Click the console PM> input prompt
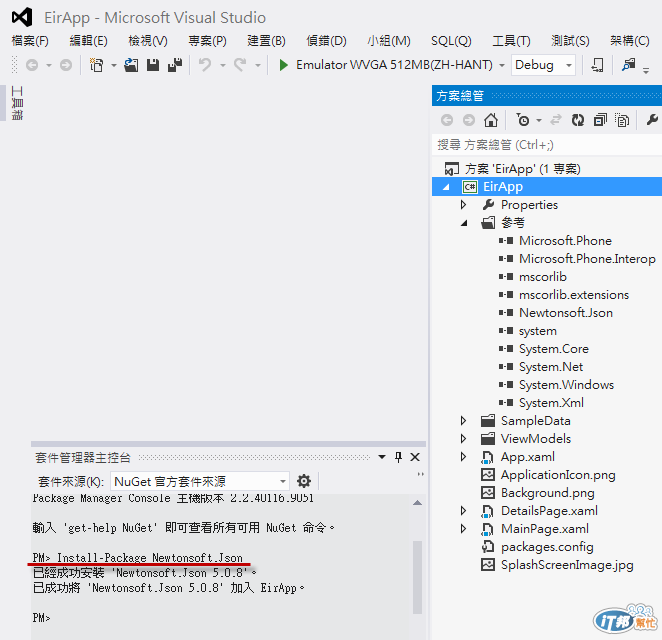Viewport: 662px width, 640px height. coord(41,618)
